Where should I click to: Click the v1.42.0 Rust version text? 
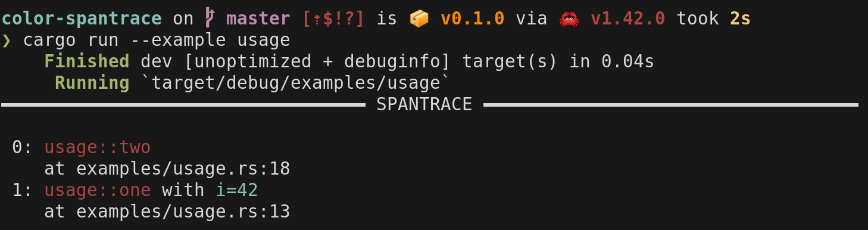tap(628, 18)
